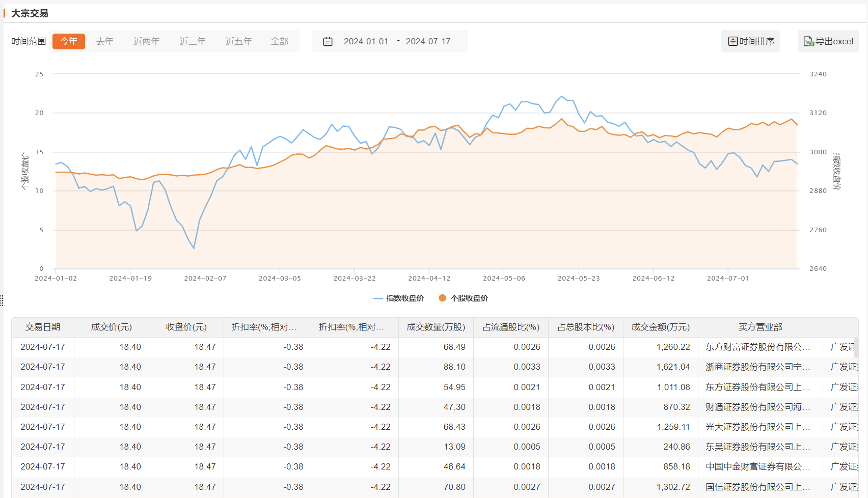This screenshot has height=498, width=868.
Task: Click the 导出excel file icon
Action: point(808,42)
